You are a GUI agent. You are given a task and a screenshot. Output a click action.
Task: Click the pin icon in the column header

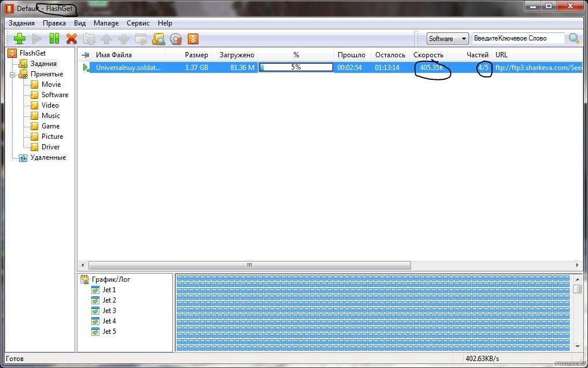tap(85, 55)
